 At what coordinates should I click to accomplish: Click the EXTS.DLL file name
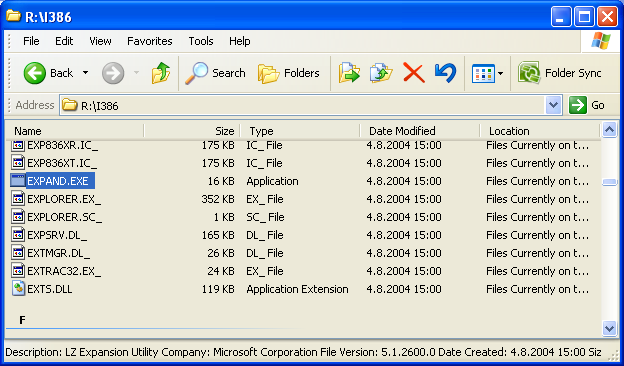50,289
